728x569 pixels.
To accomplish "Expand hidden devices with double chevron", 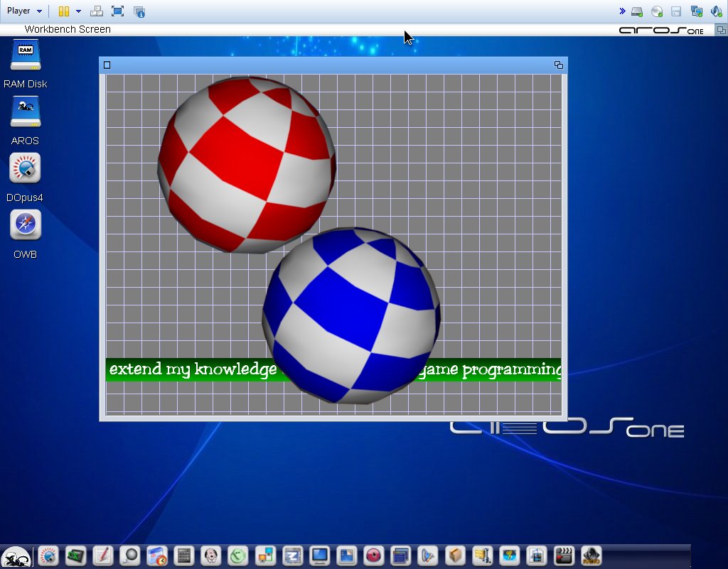I will (622, 11).
